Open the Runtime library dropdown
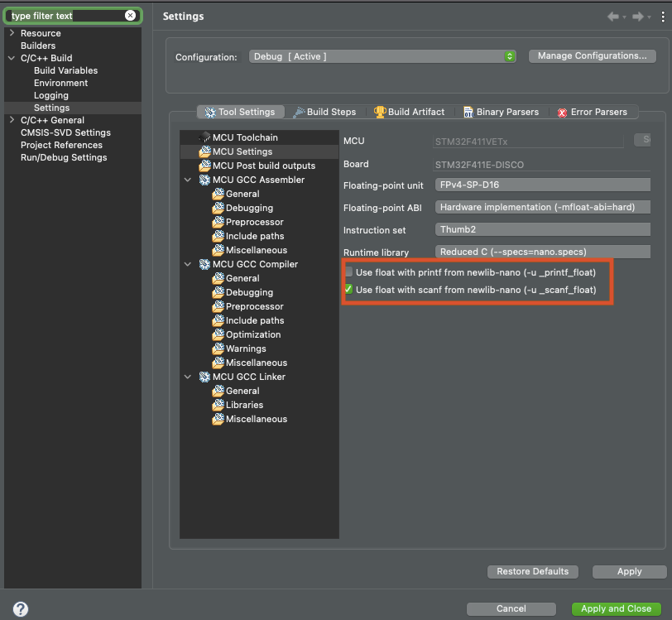Viewport: 672px width, 620px height. (x=543, y=252)
